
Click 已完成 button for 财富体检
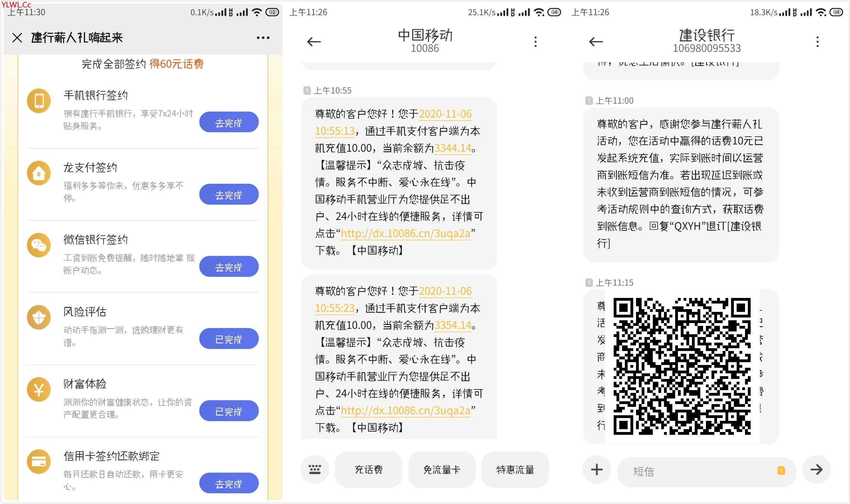point(229,411)
